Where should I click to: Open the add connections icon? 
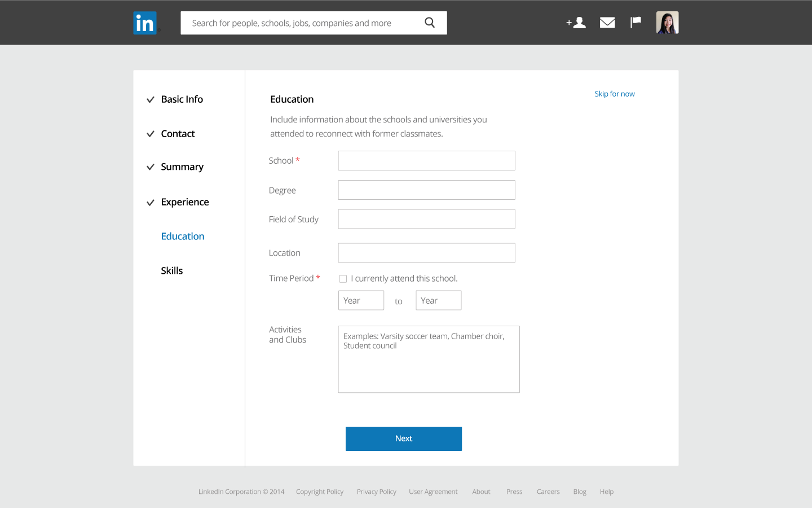(x=576, y=23)
